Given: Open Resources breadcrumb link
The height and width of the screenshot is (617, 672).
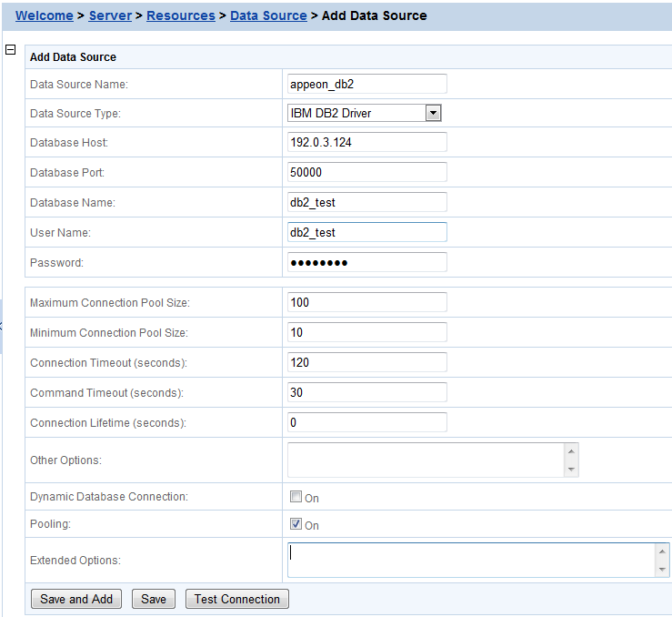Looking at the screenshot, I should pyautogui.click(x=181, y=15).
